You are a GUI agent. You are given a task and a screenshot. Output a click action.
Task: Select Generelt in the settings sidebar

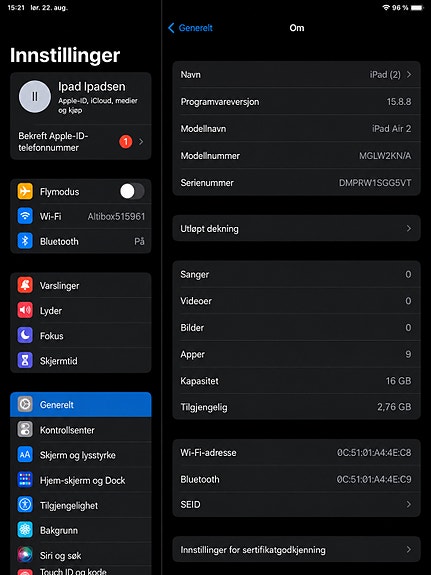point(81,404)
